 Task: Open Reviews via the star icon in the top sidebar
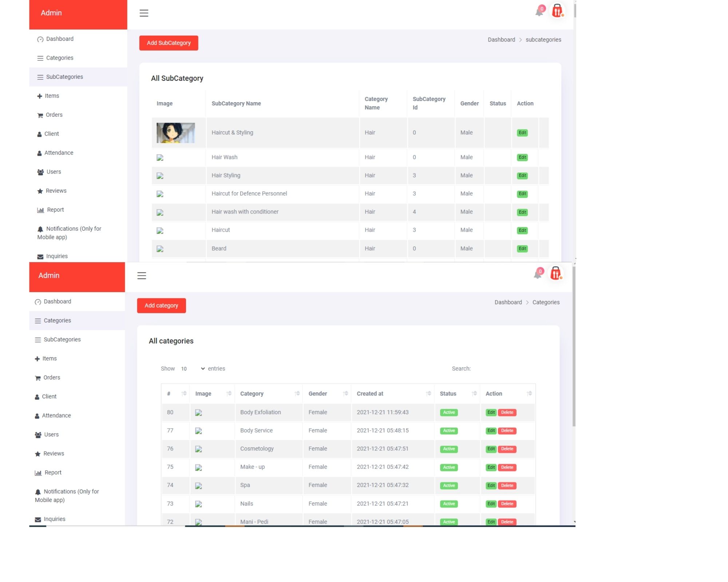[x=40, y=191]
